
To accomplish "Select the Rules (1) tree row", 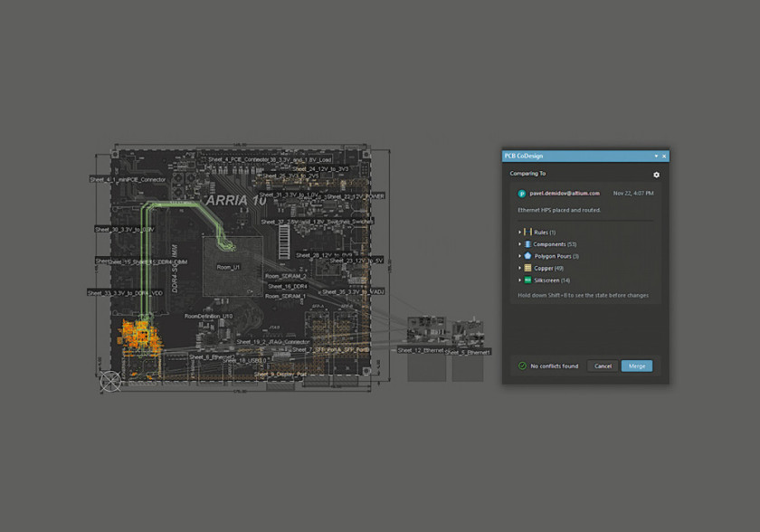I will click(x=585, y=233).
